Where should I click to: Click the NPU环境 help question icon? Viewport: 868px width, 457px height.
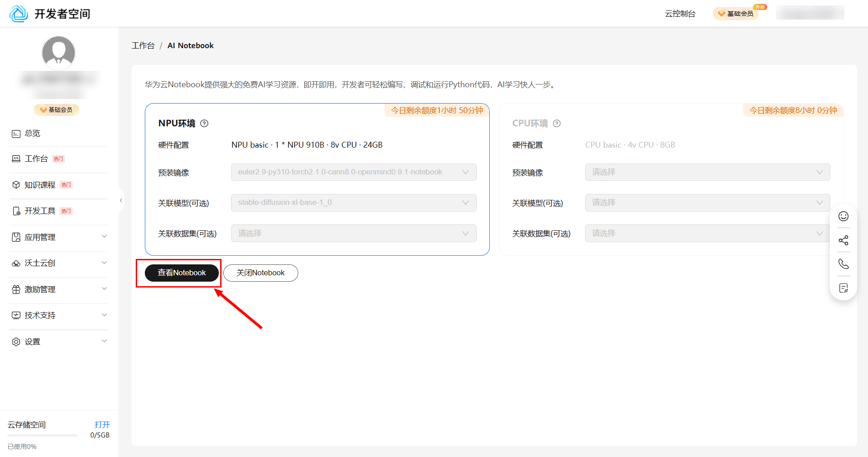pos(204,124)
